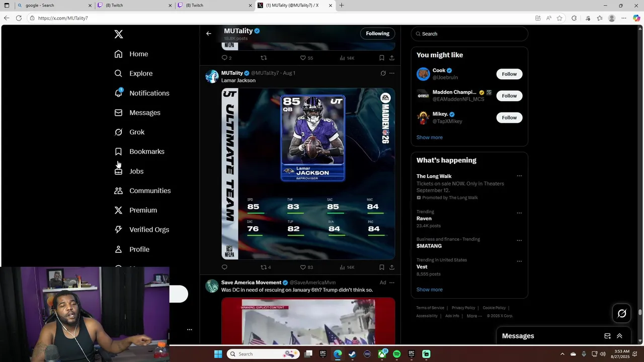Like the post with 55 likes
The width and height of the screenshot is (644, 362).
[x=306, y=58]
